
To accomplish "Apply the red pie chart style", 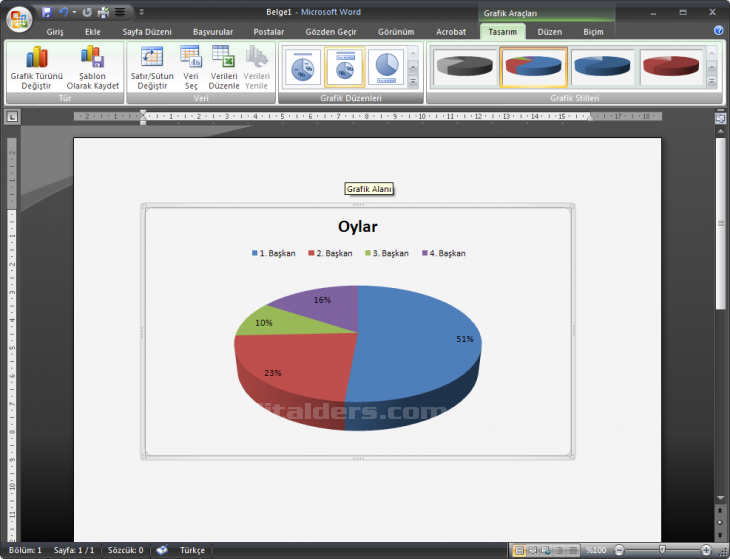I will 671,67.
